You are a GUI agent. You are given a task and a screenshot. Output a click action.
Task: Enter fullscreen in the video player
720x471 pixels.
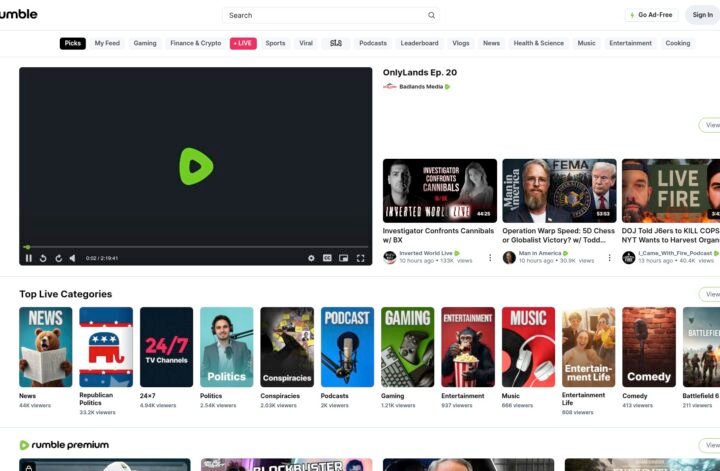pyautogui.click(x=360, y=258)
